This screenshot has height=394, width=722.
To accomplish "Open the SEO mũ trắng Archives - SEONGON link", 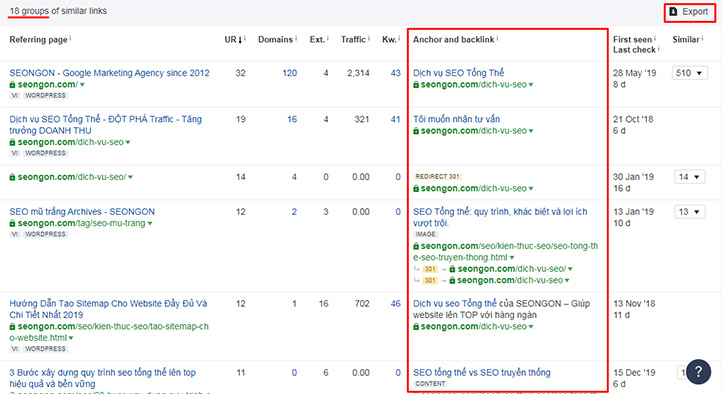I will [x=82, y=212].
